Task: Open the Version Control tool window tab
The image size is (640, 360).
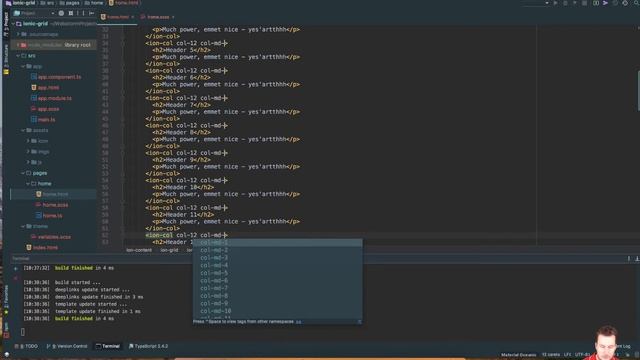Action: click(67, 346)
